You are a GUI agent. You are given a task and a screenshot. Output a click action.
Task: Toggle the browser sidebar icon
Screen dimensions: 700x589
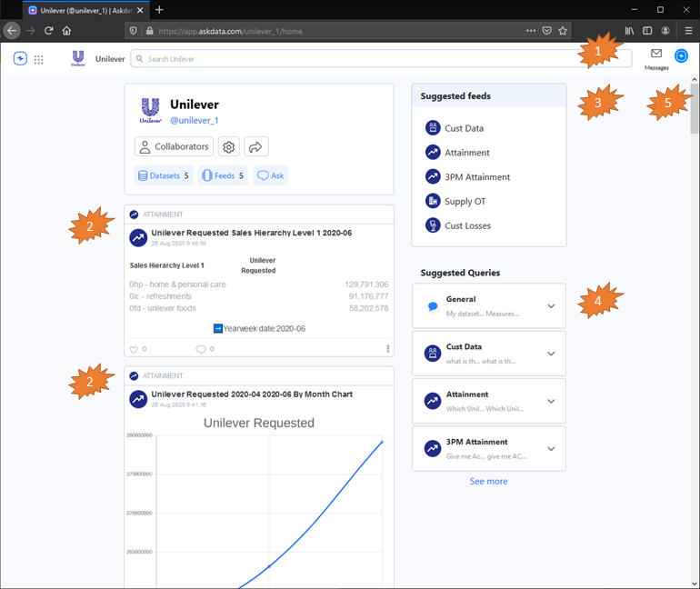pyautogui.click(x=647, y=31)
